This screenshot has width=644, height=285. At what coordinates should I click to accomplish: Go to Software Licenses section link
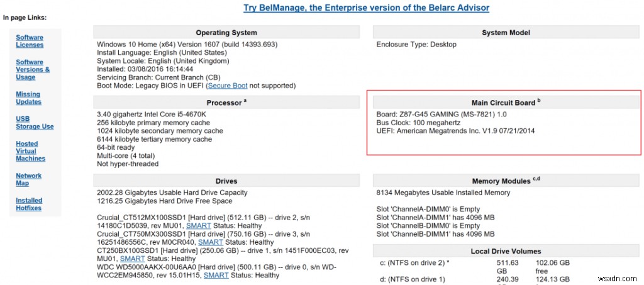click(x=30, y=41)
